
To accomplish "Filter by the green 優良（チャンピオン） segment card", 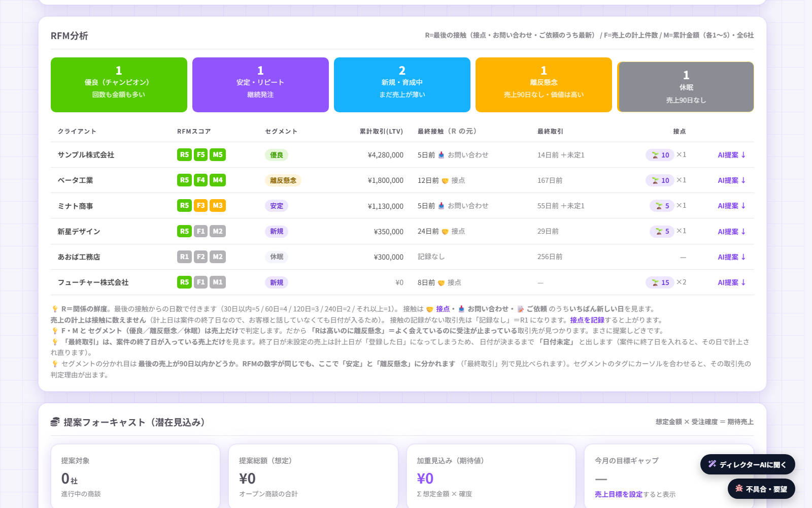I will [119, 85].
